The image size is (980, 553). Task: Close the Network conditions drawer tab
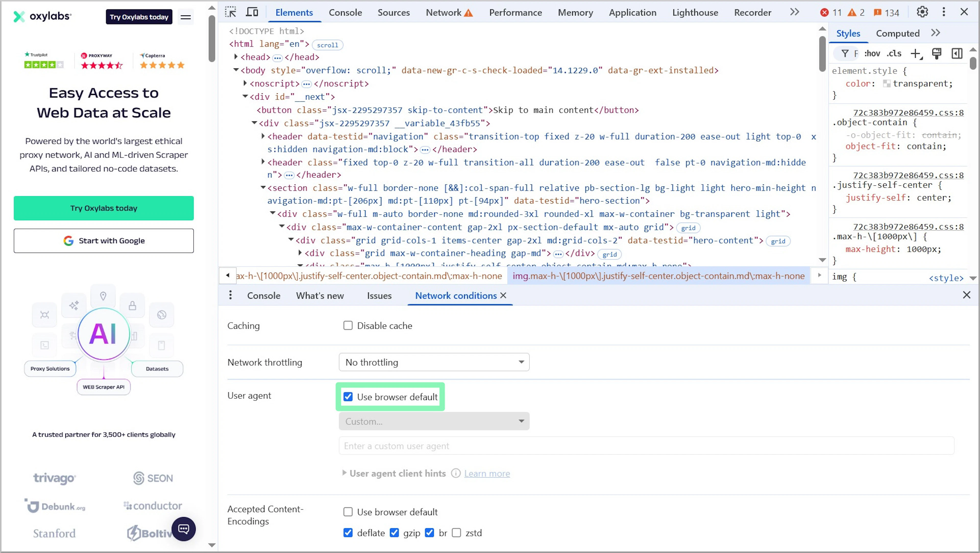point(503,295)
